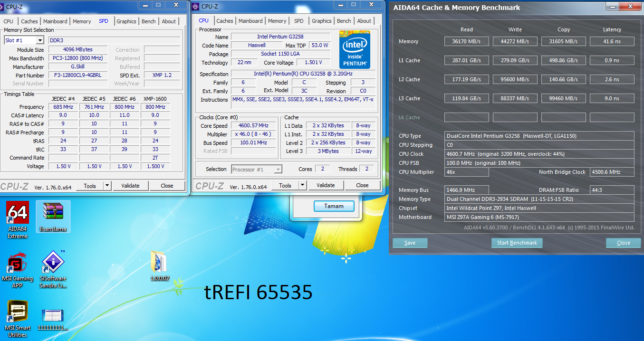Select SPD tab in the left CPU-Z window
This screenshot has height=341, width=644.
point(103,21)
